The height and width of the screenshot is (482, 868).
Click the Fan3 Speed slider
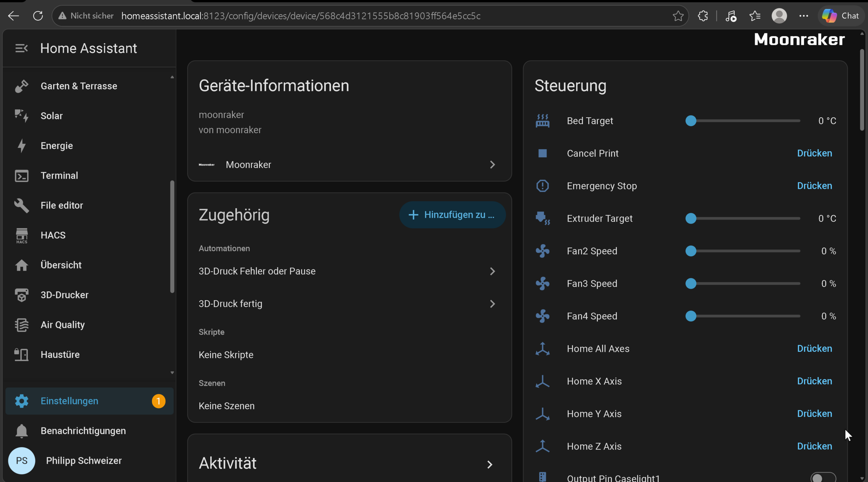[743, 283]
